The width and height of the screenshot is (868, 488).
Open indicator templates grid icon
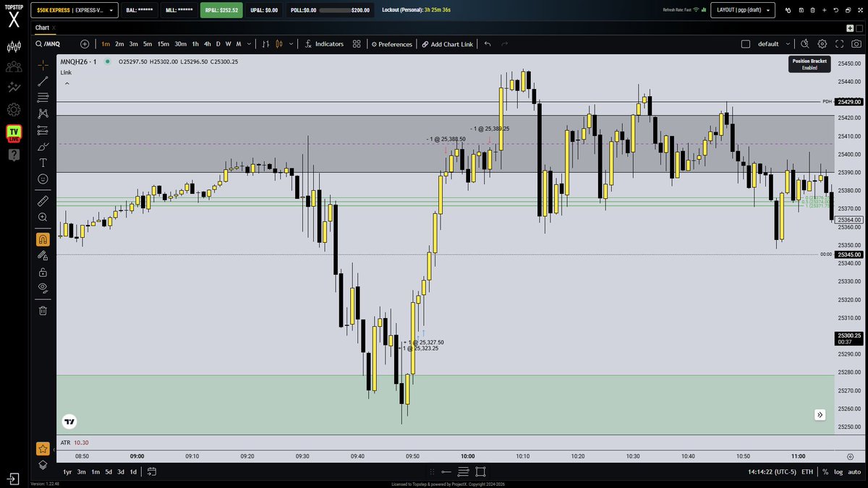357,44
